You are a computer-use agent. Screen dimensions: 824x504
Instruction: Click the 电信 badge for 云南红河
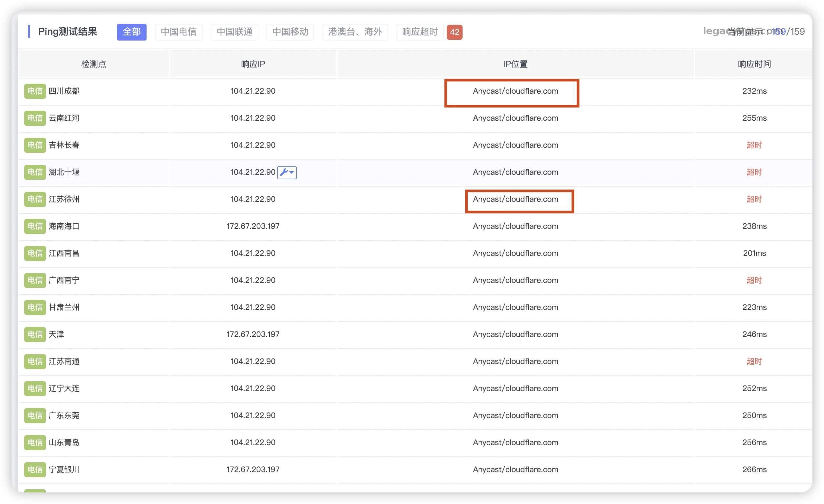tap(35, 118)
